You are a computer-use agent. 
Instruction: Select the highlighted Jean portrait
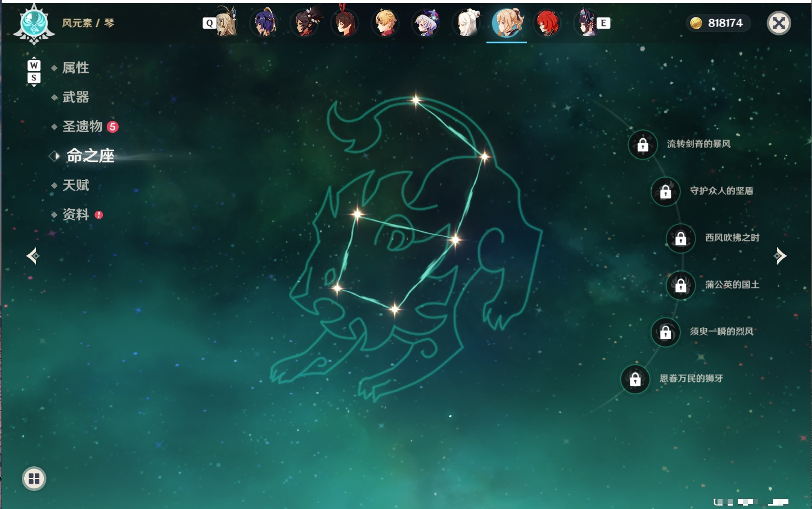[x=507, y=22]
